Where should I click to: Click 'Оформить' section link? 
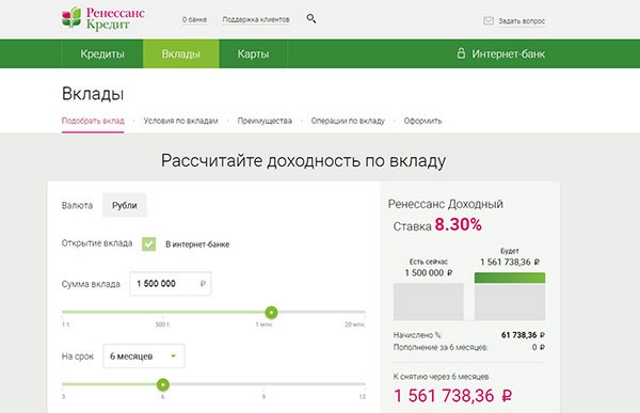[x=422, y=121]
